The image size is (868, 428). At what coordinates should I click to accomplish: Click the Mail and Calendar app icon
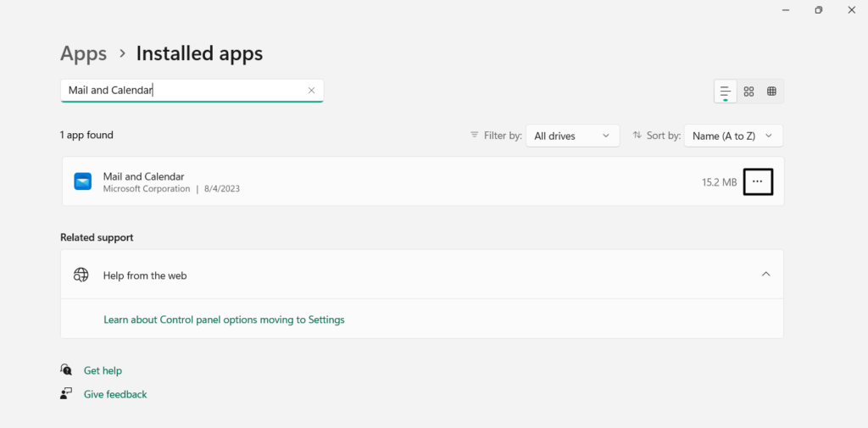tap(83, 181)
